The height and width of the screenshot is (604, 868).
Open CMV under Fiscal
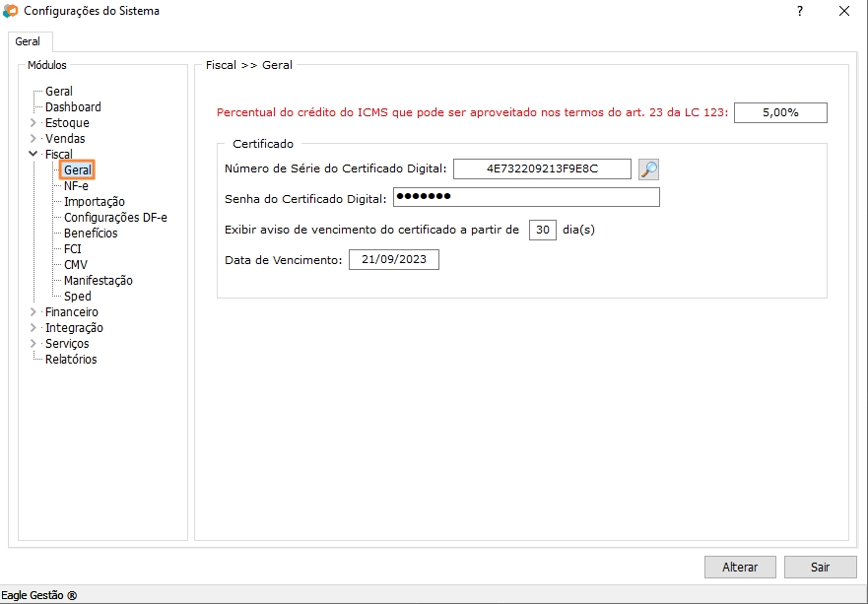coord(76,265)
